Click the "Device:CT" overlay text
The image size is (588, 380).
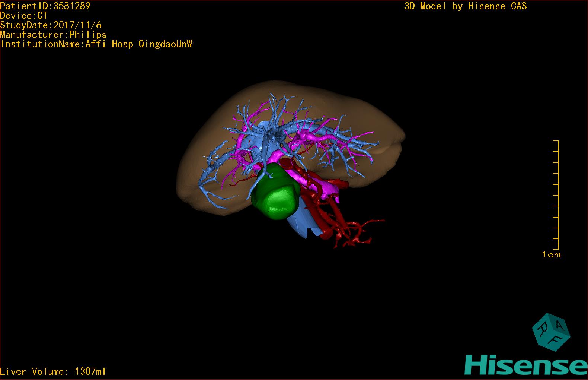pyautogui.click(x=24, y=16)
